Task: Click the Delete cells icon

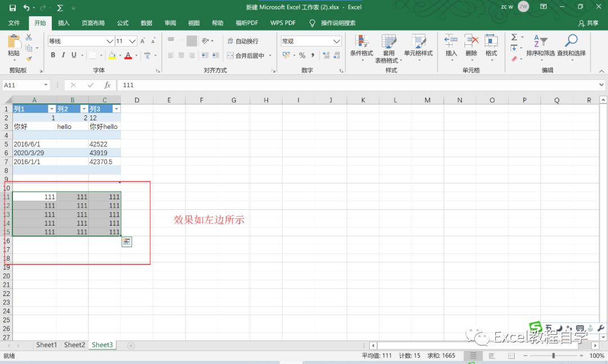Action: point(471,41)
